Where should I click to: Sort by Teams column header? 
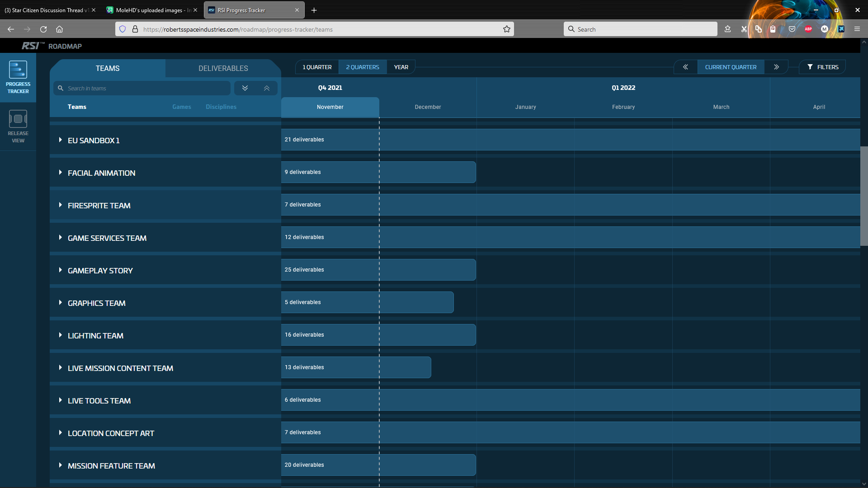tap(77, 107)
